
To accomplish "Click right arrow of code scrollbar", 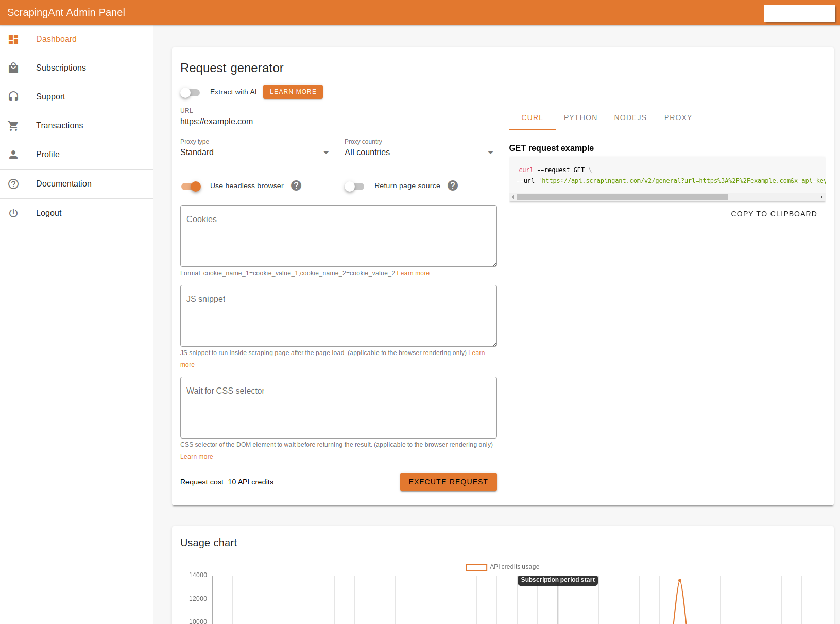I will (821, 197).
